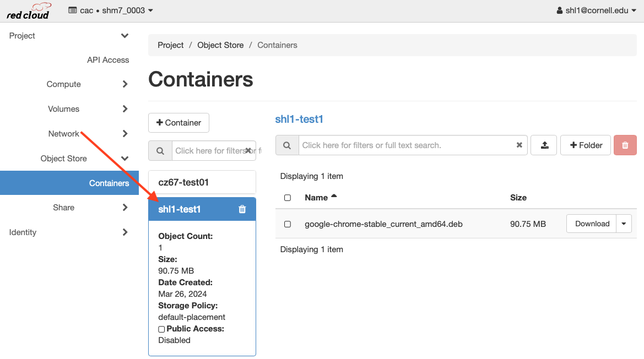The image size is (644, 359).
Task: Create a new folder with + Folder
Action: [586, 145]
